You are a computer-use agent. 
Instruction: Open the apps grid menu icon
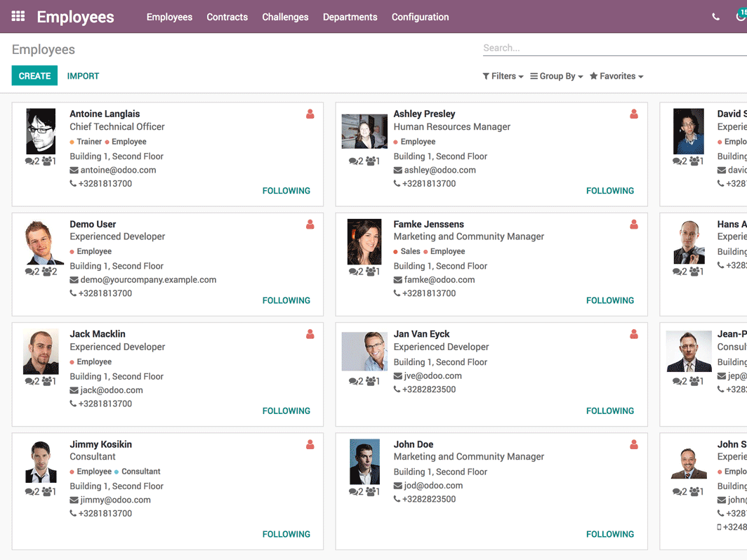(18, 16)
